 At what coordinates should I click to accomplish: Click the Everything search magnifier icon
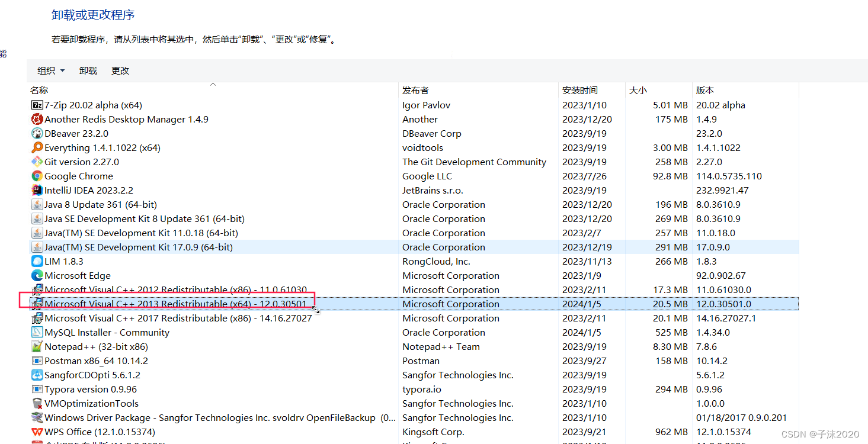click(37, 147)
